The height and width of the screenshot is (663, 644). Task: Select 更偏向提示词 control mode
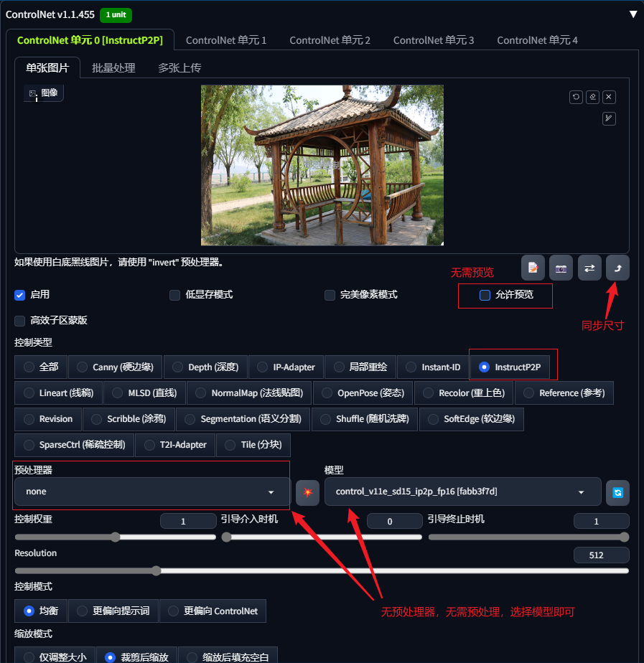click(x=113, y=611)
